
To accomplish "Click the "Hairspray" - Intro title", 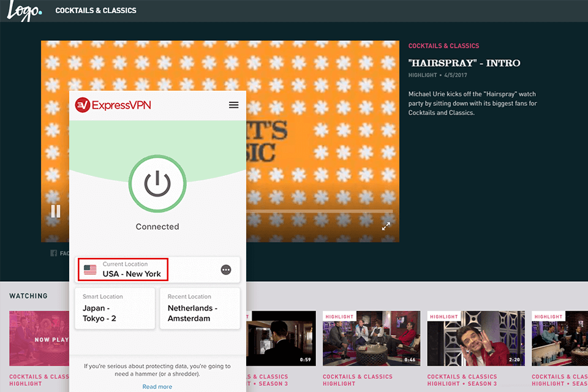I will [464, 63].
